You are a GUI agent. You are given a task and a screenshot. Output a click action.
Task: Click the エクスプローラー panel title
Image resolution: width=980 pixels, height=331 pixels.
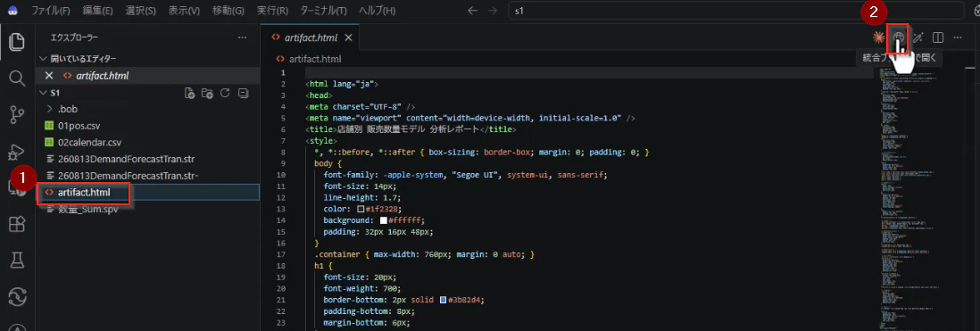(74, 38)
